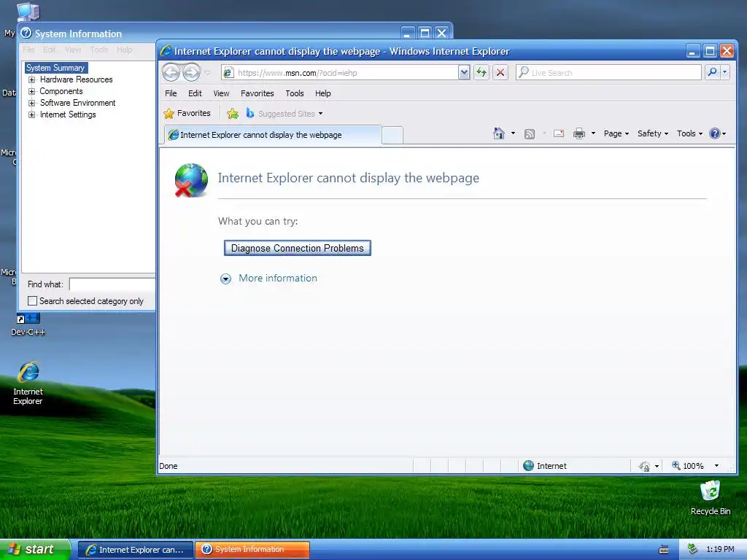
Task: Click the 1:19 PM clock
Action: click(x=720, y=550)
